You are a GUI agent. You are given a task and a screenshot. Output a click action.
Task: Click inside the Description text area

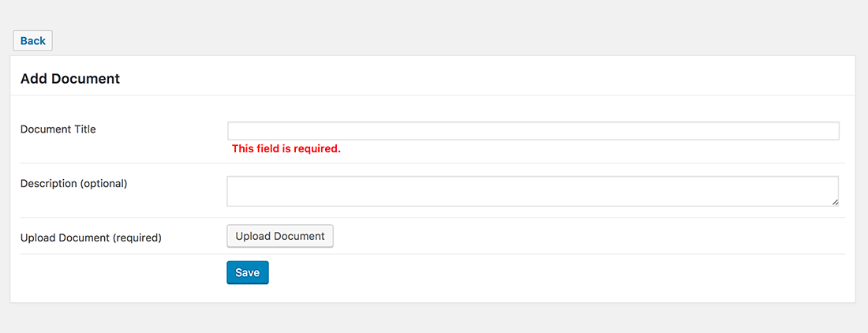tap(533, 191)
